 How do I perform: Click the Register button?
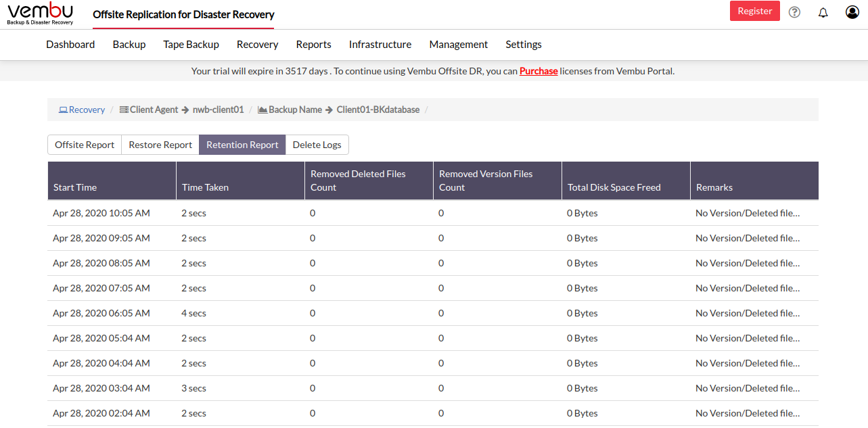pyautogui.click(x=755, y=11)
